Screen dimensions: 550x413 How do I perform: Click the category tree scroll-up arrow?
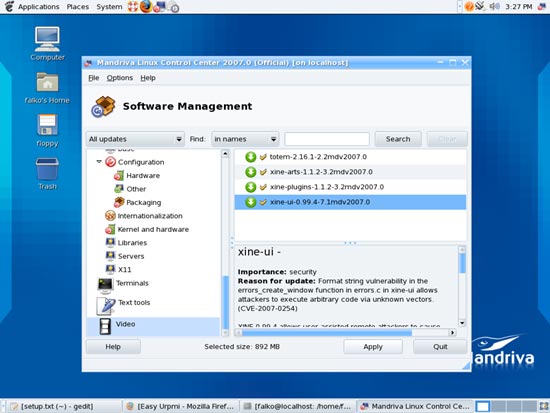(225, 154)
